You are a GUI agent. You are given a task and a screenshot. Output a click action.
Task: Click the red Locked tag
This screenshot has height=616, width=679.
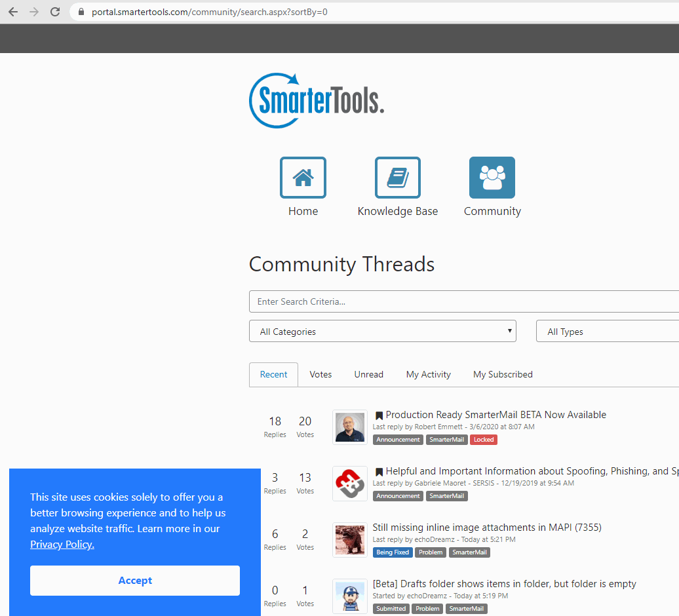pos(484,440)
